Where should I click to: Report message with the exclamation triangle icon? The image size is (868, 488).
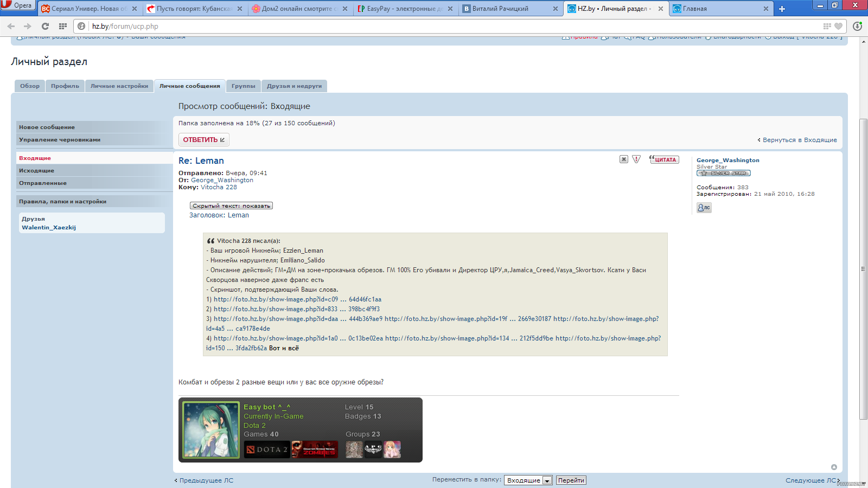(636, 159)
